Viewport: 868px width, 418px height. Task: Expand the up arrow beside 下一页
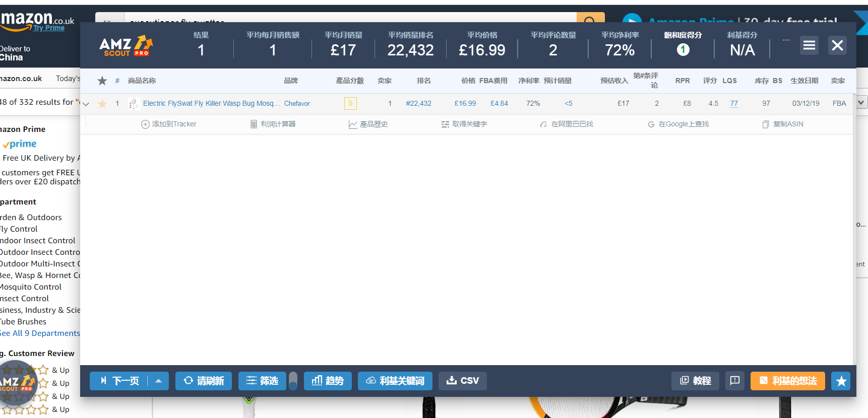coord(158,381)
